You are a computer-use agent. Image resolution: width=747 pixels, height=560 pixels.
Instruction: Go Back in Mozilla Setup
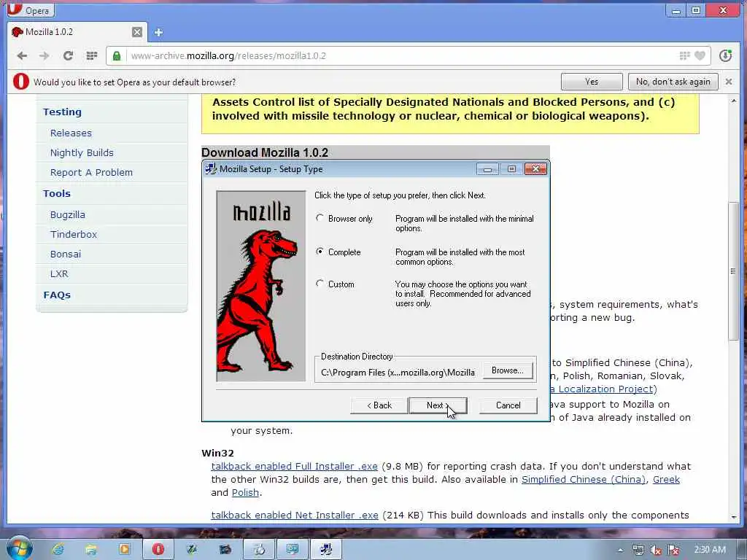point(379,405)
